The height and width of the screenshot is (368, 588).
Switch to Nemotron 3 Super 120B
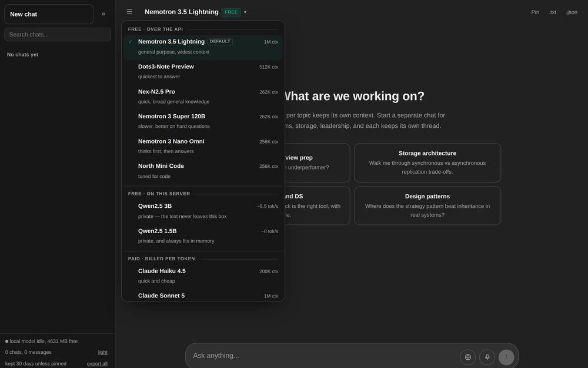pyautogui.click(x=203, y=121)
